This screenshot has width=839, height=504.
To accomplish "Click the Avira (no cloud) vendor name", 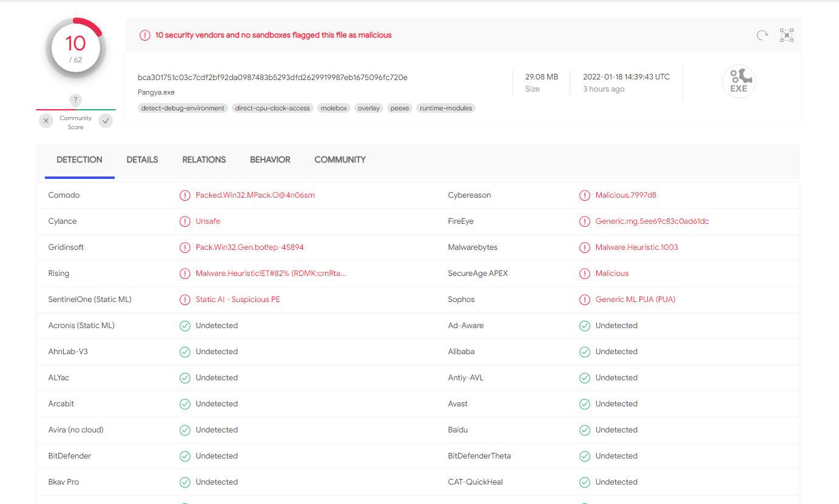I will 76,430.
